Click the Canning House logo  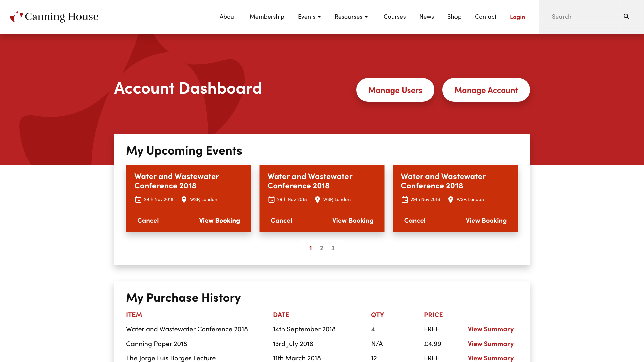(54, 16)
